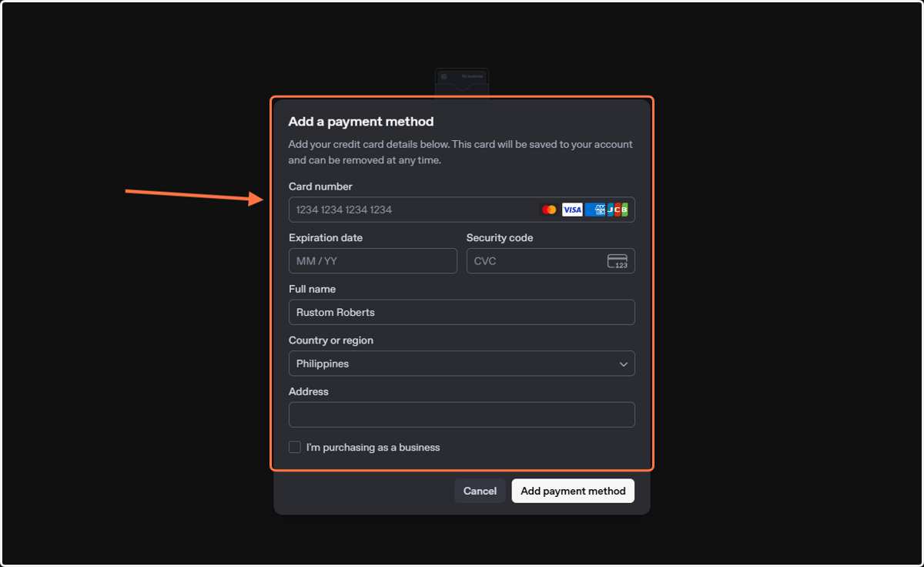Click the American Express logo icon
This screenshot has width=924, height=567.
(x=594, y=210)
